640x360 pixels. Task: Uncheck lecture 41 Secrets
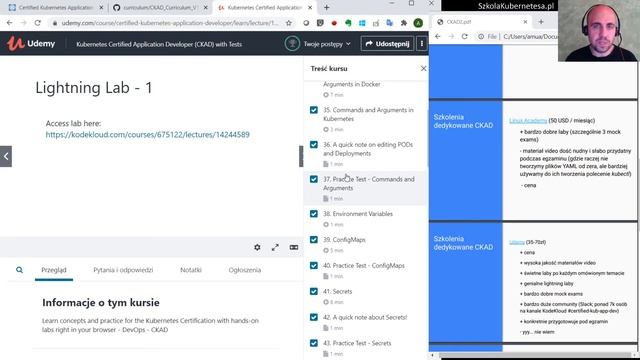(313, 291)
